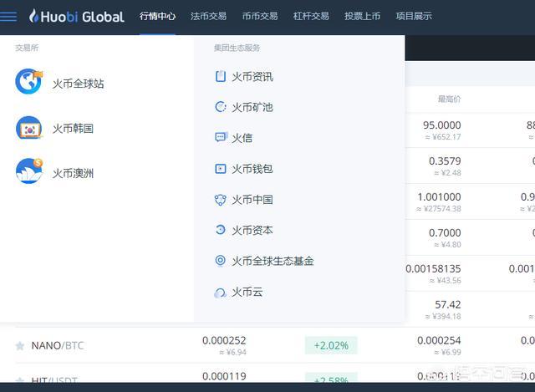
Task: Select the 火币韩国 flag icon
Action: [x=29, y=128]
